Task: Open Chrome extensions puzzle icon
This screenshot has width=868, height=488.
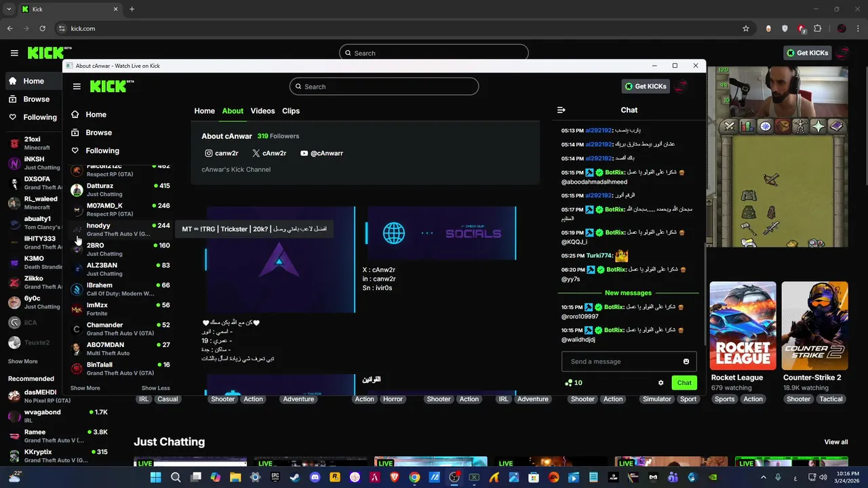Action: click(x=818, y=28)
